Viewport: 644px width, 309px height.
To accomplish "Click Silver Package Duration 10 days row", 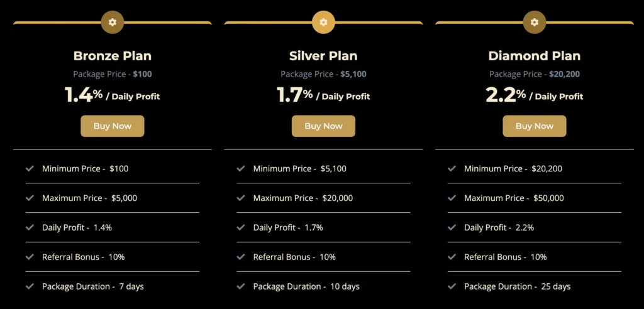I will pos(306,286).
